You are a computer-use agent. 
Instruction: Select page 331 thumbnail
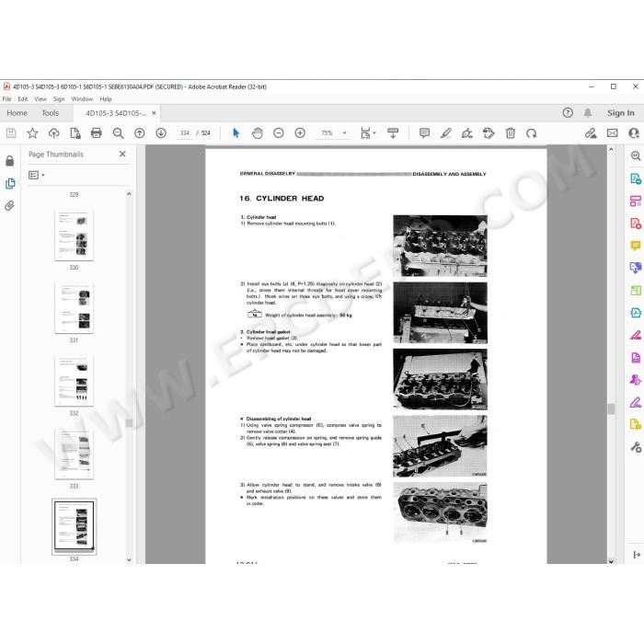[74, 308]
